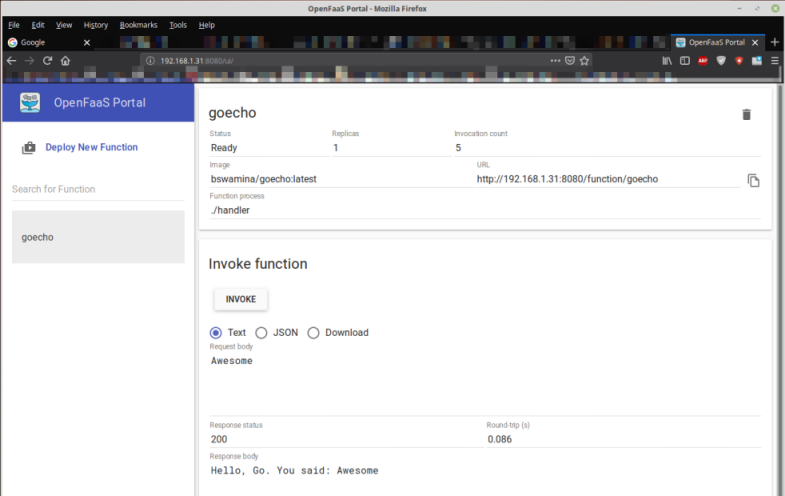Click the Invoke function heading

[x=258, y=264]
